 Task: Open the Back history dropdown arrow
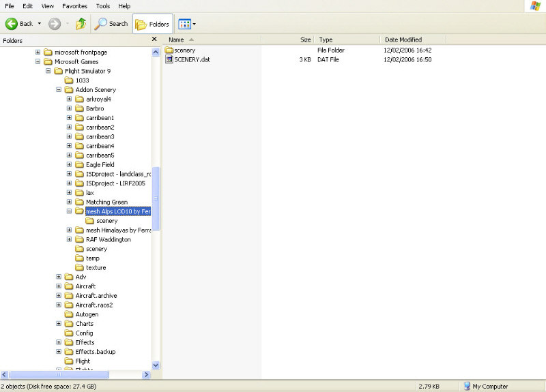point(39,24)
